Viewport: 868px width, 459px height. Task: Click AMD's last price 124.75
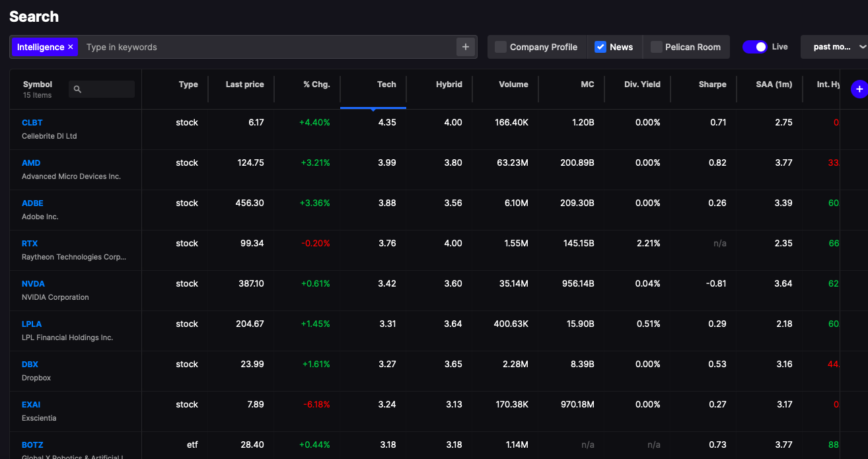click(x=251, y=163)
